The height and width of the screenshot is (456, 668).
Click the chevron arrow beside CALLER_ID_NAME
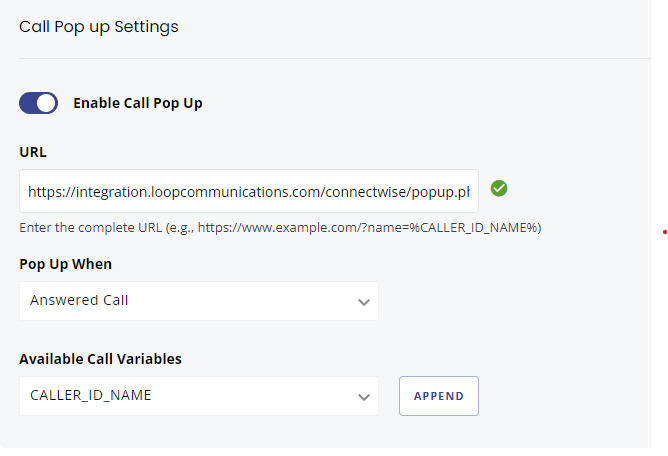point(364,397)
